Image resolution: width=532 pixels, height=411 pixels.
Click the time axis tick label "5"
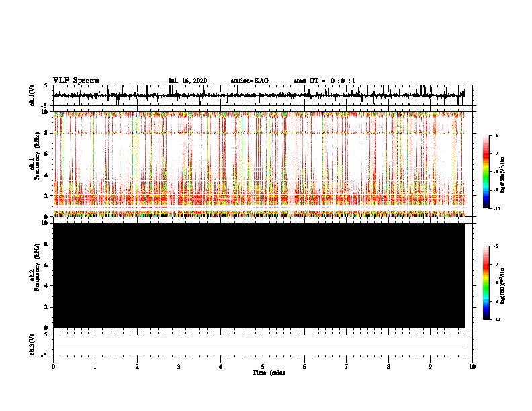coord(263,367)
